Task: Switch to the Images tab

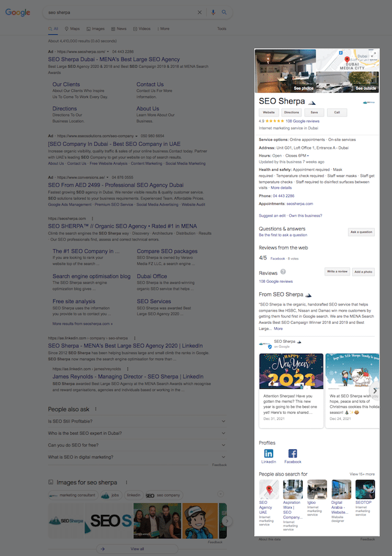Action: (x=96, y=29)
